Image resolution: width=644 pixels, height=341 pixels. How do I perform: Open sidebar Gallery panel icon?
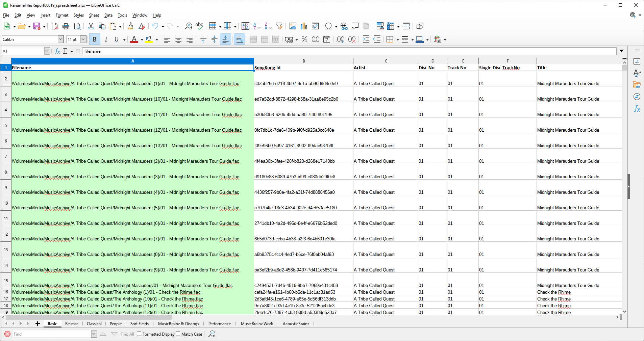[x=637, y=85]
